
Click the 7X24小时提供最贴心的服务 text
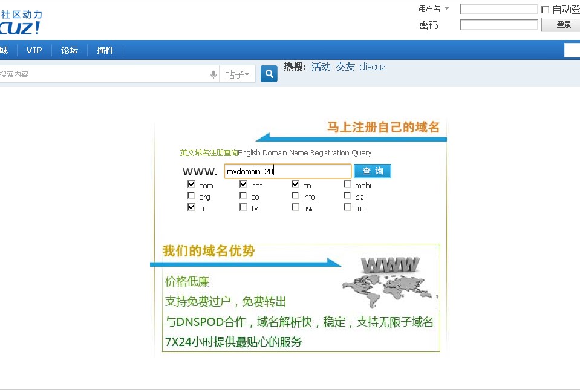tap(233, 342)
